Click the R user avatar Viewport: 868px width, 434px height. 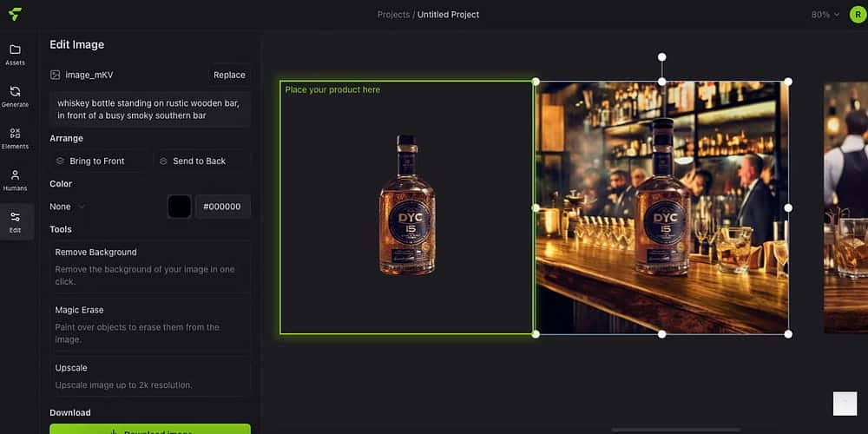pos(858,15)
